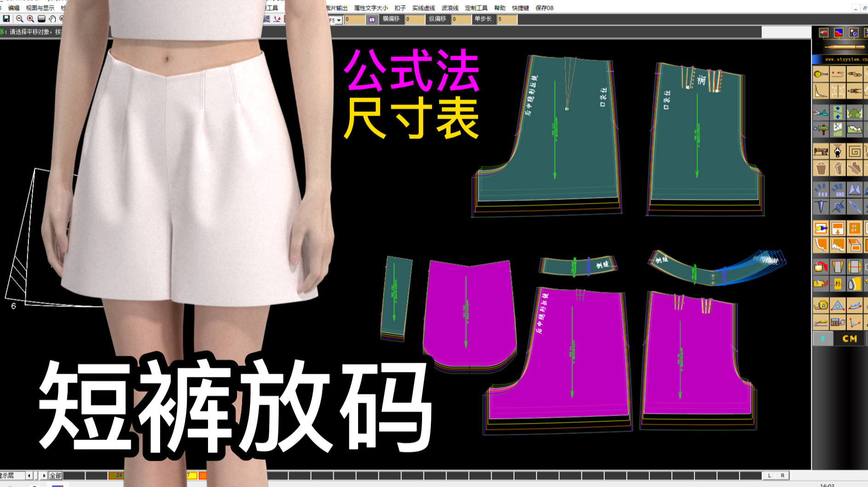Image resolution: width=868 pixels, height=487 pixels.
Task: Click the full-screen view icon in toolbar
Action: (41, 19)
